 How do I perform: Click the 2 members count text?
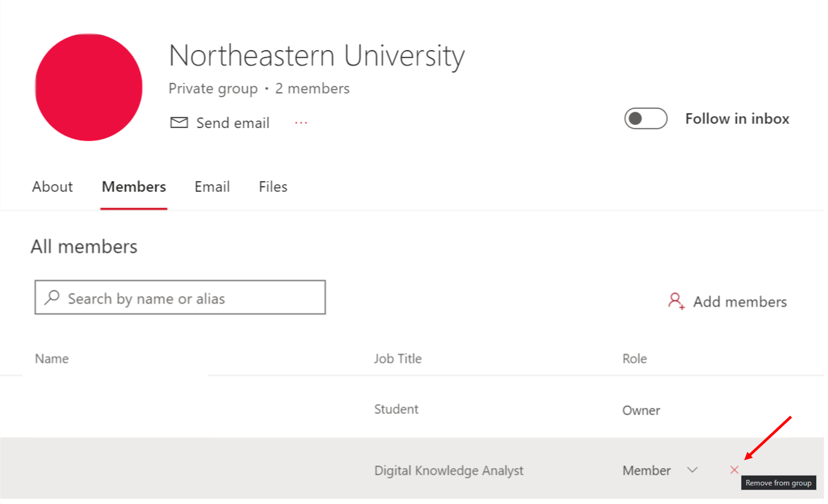[312, 89]
